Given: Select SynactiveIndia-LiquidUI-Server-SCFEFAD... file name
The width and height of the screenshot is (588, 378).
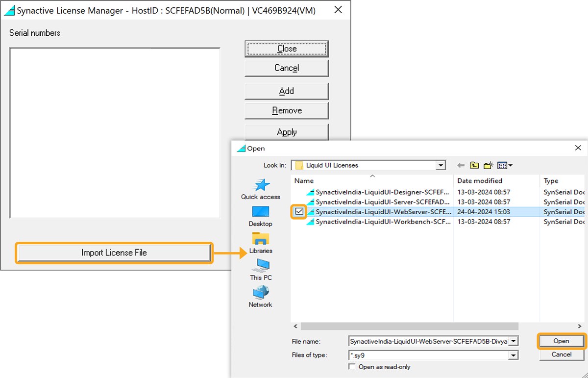Looking at the screenshot, I should (382, 202).
